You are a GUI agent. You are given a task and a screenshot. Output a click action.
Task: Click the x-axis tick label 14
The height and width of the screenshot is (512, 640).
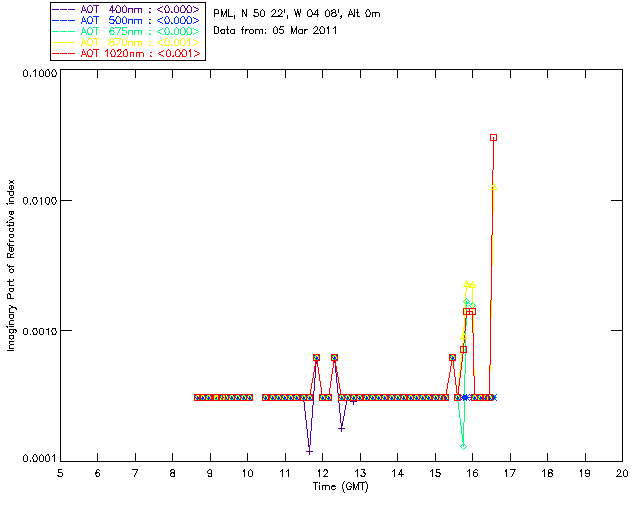point(398,473)
